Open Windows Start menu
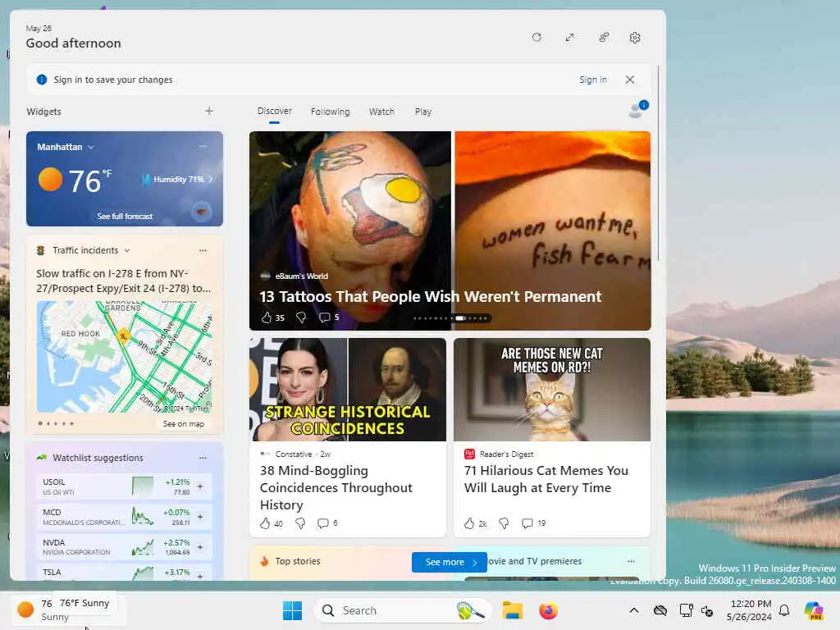Image resolution: width=840 pixels, height=630 pixels. [293, 610]
